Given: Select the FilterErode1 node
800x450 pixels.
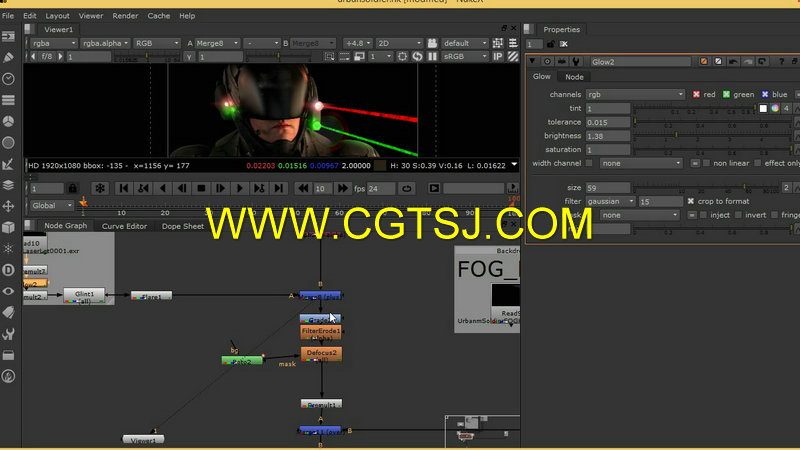Looking at the screenshot, I should pos(320,333).
